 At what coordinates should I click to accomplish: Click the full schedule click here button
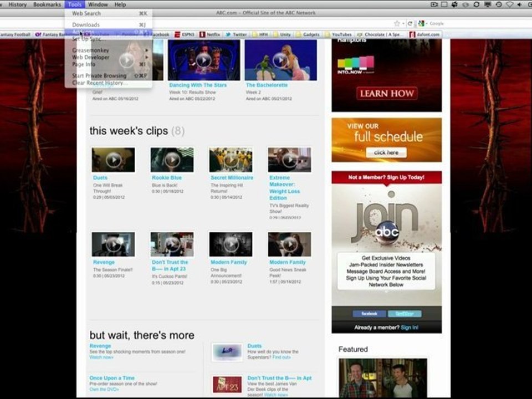(386, 153)
